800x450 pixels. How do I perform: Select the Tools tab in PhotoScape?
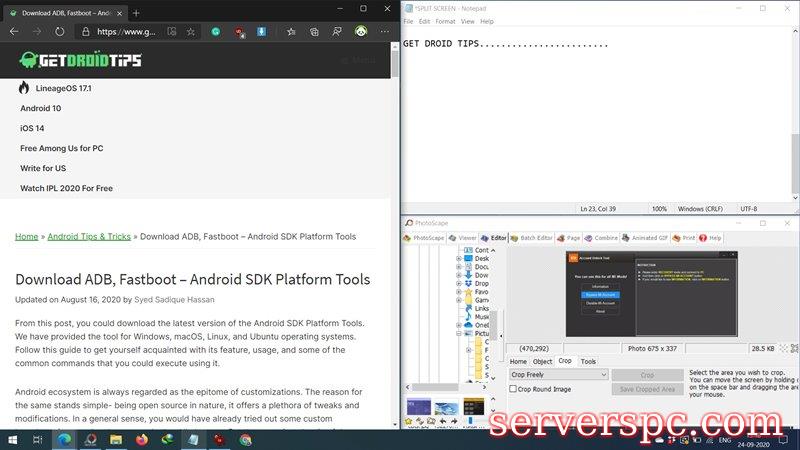pyautogui.click(x=588, y=361)
